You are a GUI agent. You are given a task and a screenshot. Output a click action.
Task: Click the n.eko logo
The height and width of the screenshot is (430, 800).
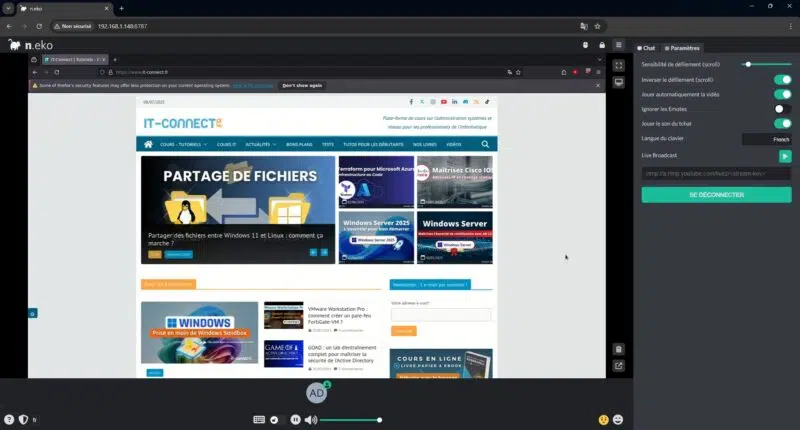click(31, 45)
